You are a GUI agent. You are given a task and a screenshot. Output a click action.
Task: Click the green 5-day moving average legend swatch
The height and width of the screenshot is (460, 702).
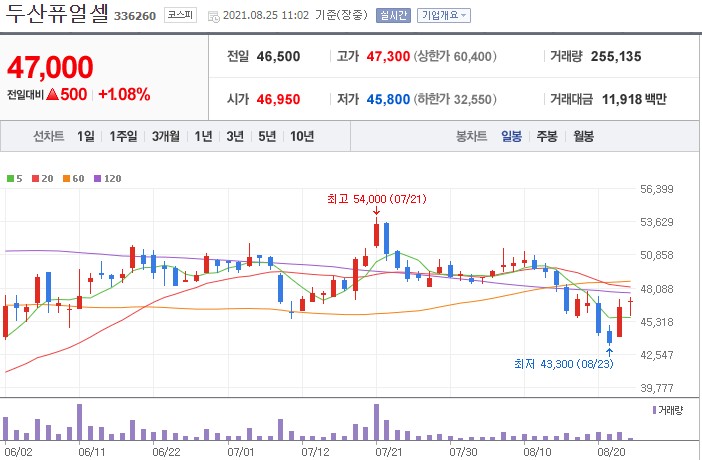[10, 179]
